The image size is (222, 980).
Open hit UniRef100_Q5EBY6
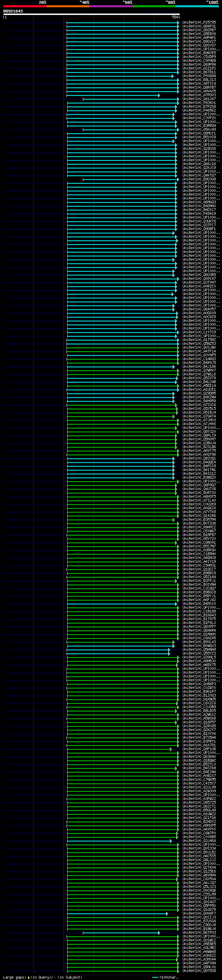coord(199,34)
